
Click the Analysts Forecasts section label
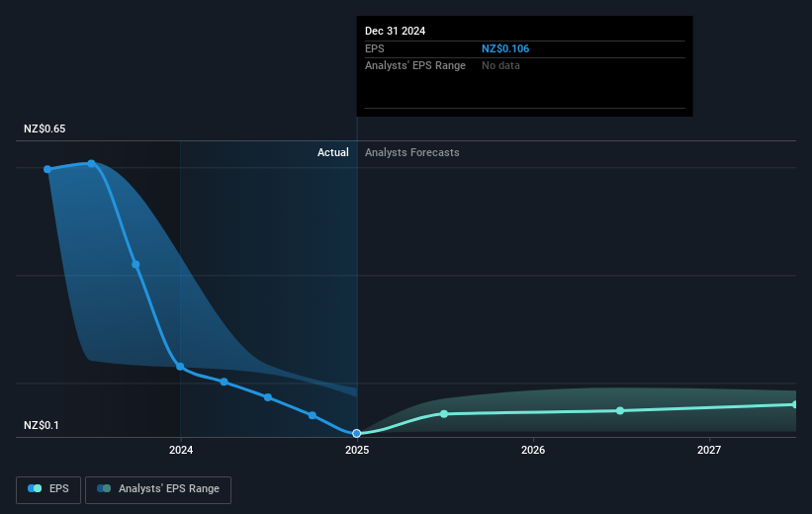[x=412, y=152]
